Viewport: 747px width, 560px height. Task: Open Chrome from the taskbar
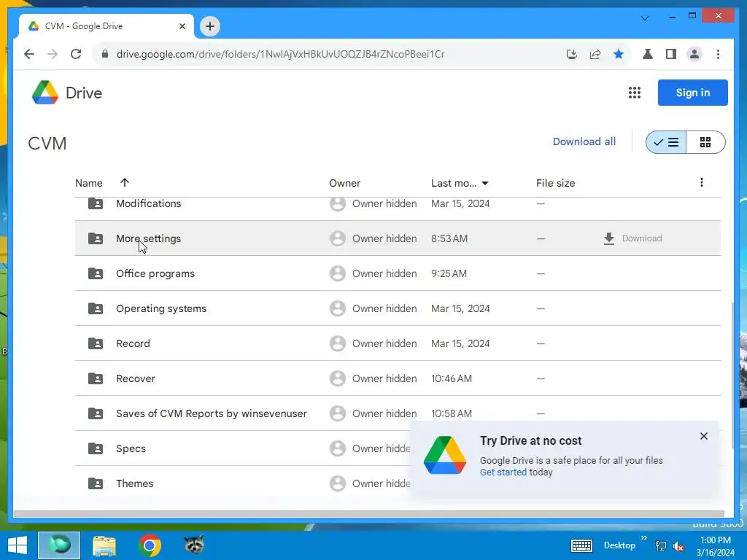(x=149, y=545)
